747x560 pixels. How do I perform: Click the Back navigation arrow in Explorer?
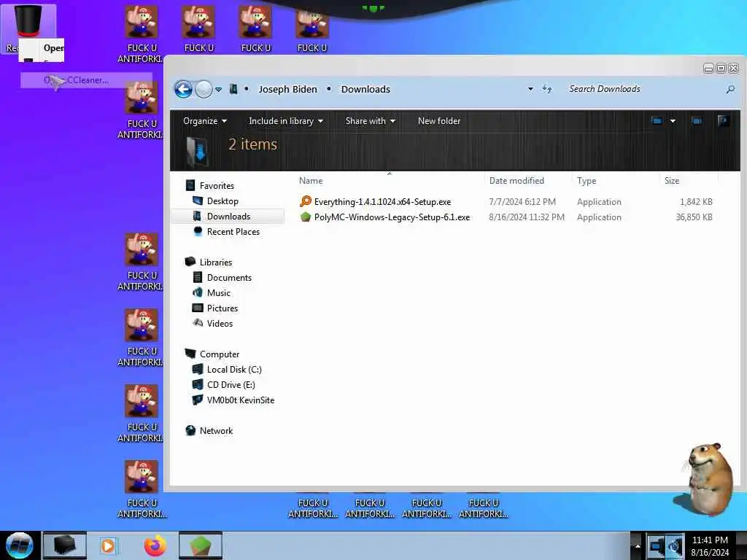(183, 89)
